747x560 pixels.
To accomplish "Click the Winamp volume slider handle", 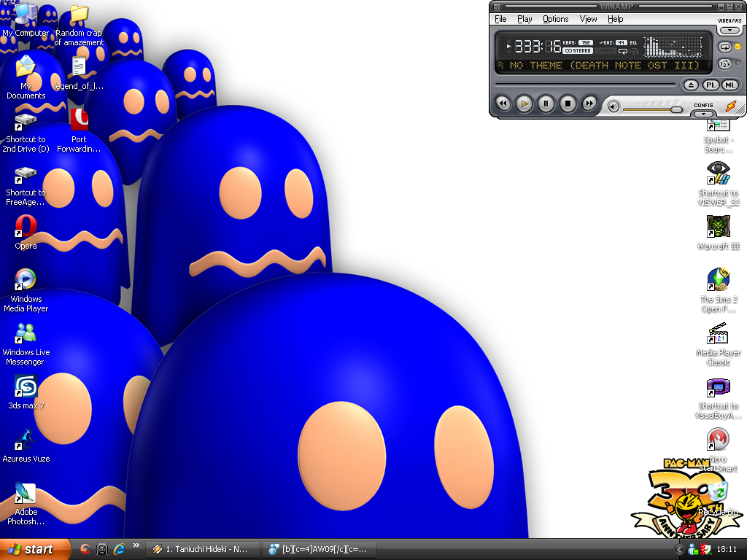I will (676, 110).
